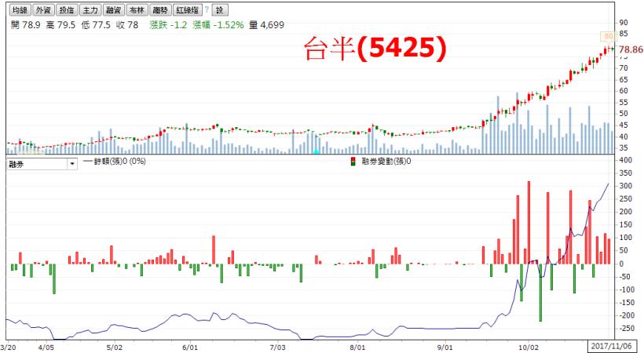Click the 80 price tag near chart top
This screenshot has width=644, height=353.
[609, 37]
